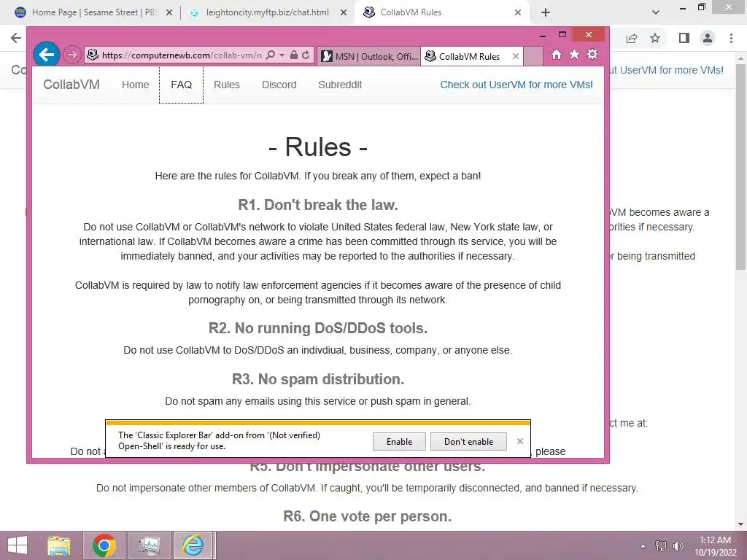The width and height of the screenshot is (747, 560).
Task: Close the CollabVM Rules tab in IE
Action: [516, 56]
